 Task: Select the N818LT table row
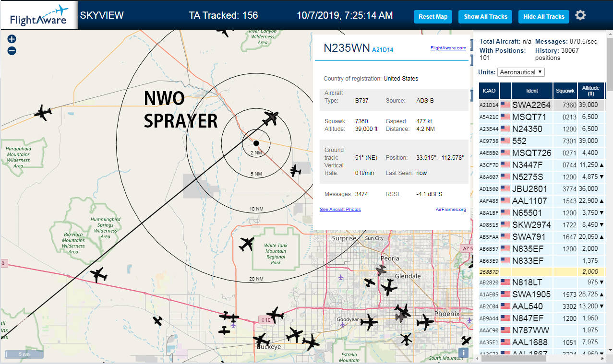(x=541, y=282)
